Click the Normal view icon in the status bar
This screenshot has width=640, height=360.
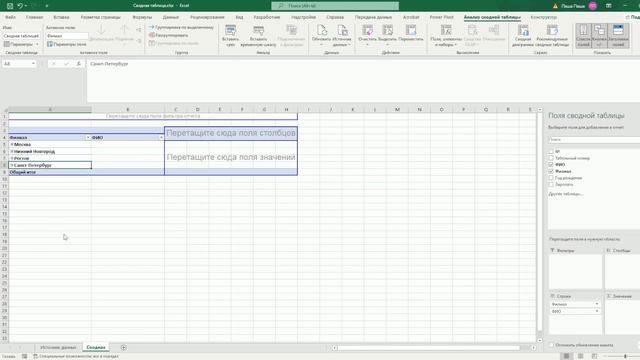pyautogui.click(x=566, y=356)
